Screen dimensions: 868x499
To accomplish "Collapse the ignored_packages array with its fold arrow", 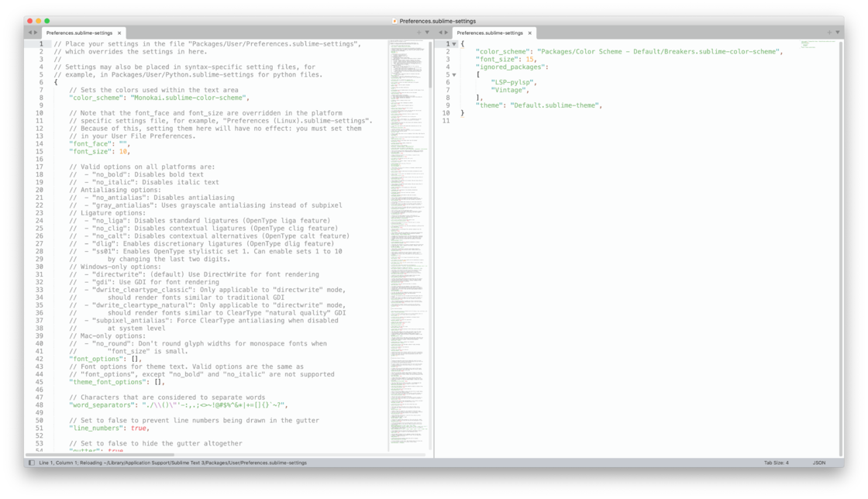I will (x=452, y=74).
